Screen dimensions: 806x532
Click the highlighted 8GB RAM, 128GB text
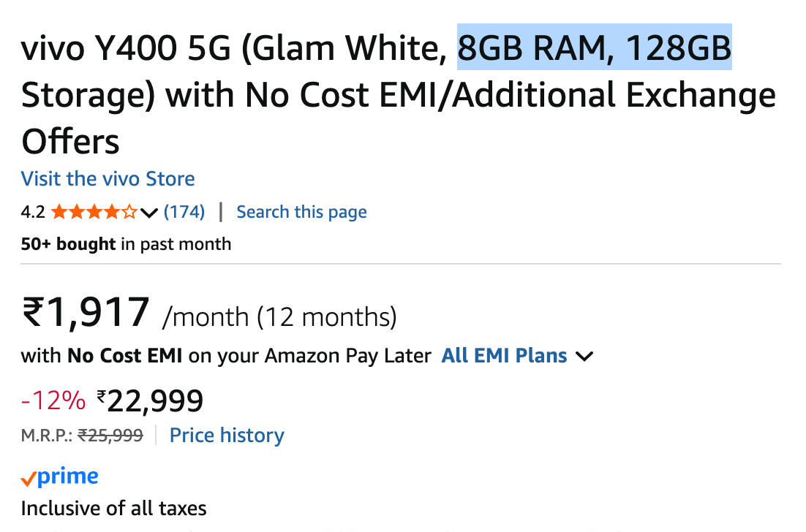pos(594,50)
